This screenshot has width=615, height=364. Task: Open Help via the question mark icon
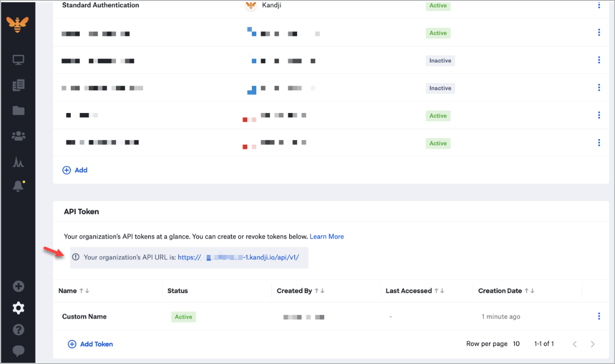(x=18, y=329)
